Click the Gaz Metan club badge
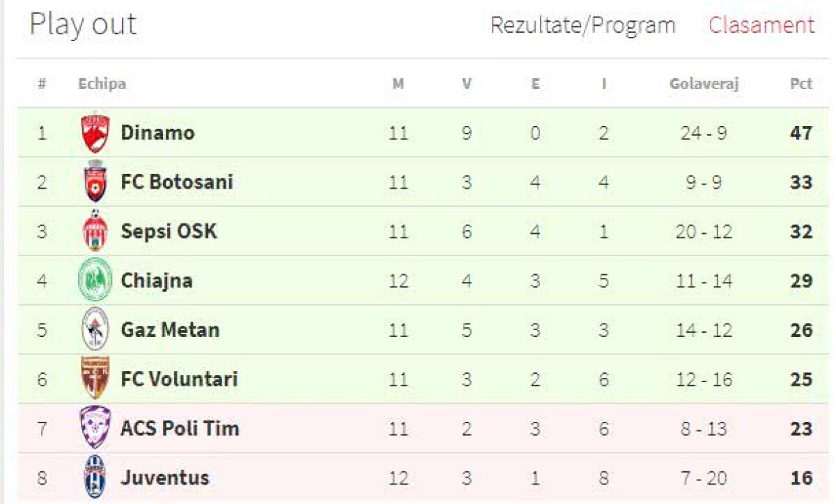The height and width of the screenshot is (504, 836). point(95,329)
